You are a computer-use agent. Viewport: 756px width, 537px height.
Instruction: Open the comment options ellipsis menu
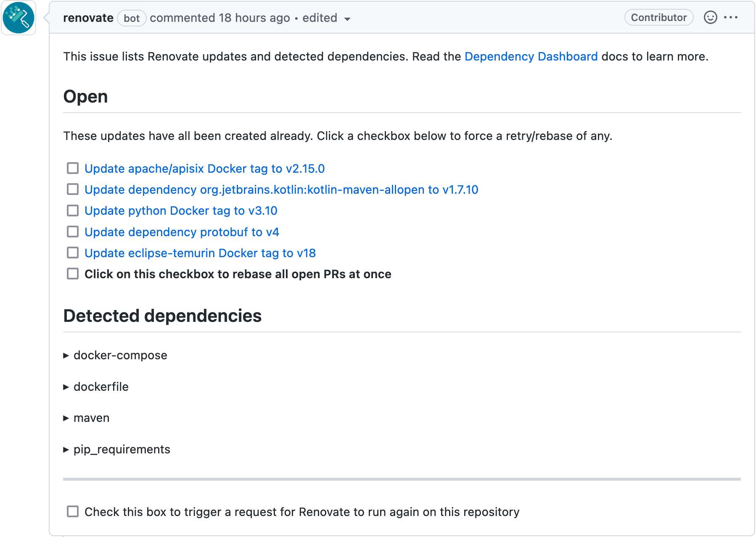(731, 18)
